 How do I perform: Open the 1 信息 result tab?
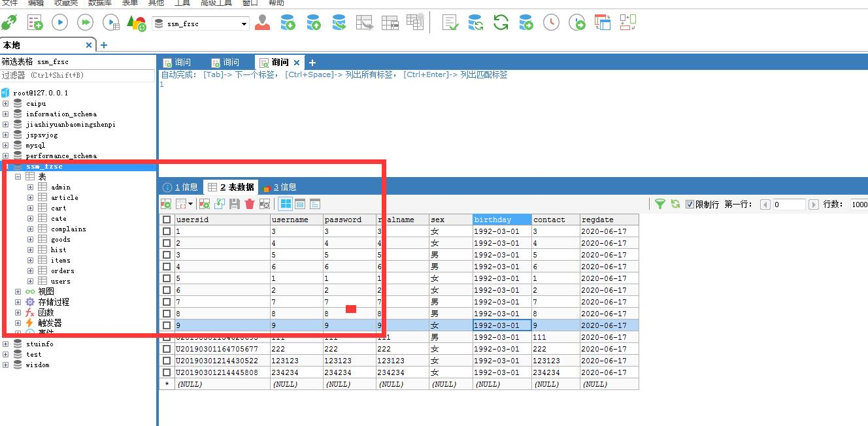(180, 187)
